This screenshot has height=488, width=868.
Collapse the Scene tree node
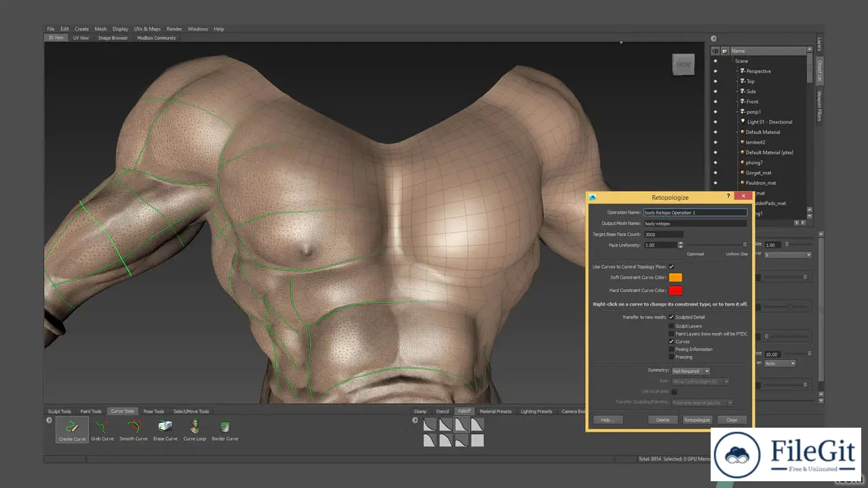click(x=732, y=61)
